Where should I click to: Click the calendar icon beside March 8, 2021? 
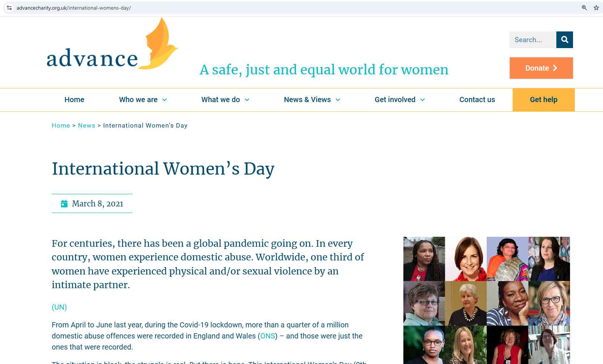(64, 203)
